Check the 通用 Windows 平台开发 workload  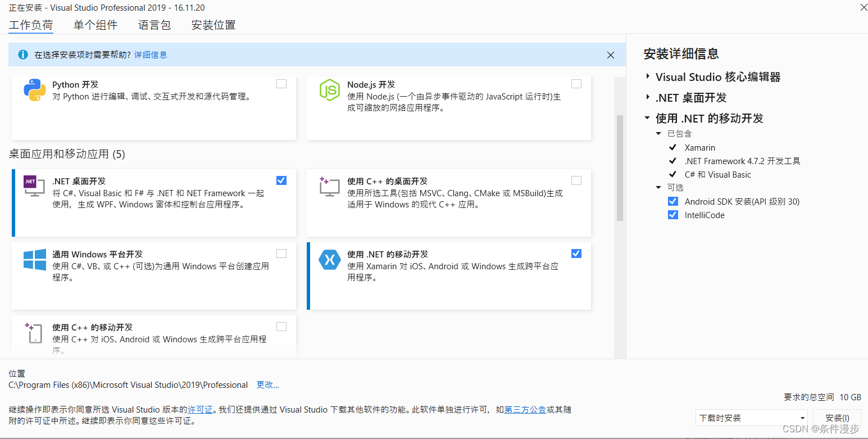[281, 254]
